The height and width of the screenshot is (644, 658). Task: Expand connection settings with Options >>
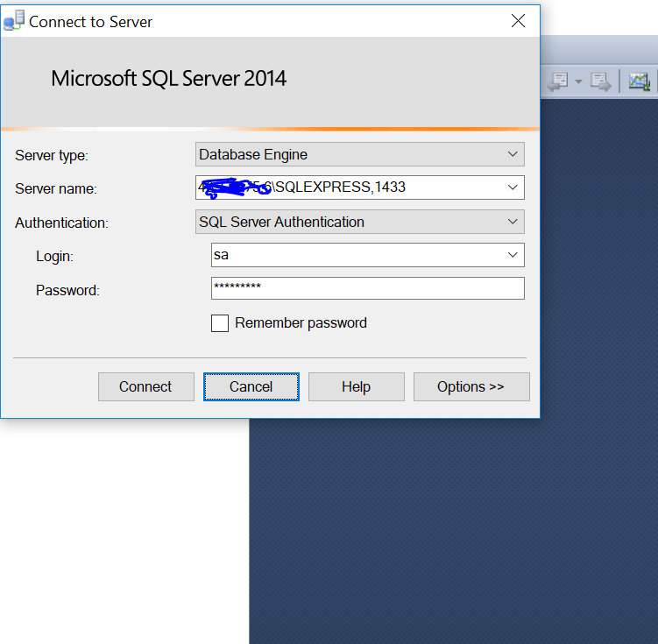click(471, 386)
